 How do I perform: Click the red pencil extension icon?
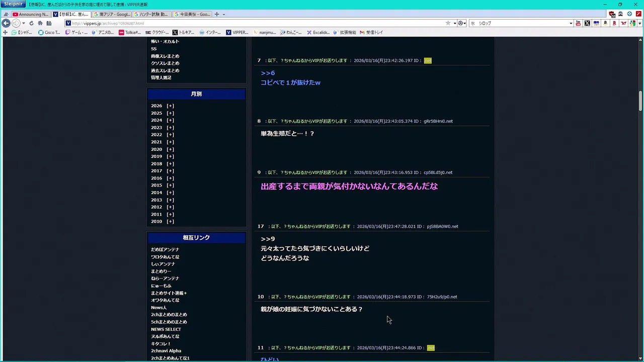point(638,14)
